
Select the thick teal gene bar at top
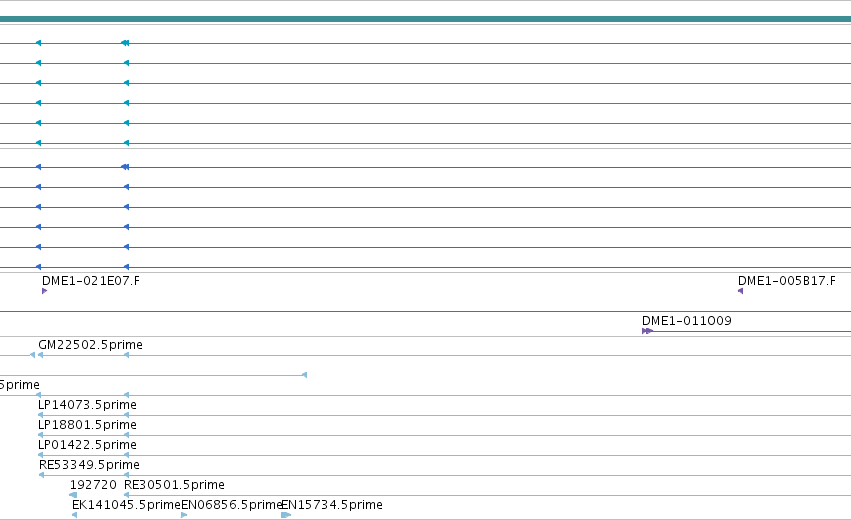[x=426, y=19]
